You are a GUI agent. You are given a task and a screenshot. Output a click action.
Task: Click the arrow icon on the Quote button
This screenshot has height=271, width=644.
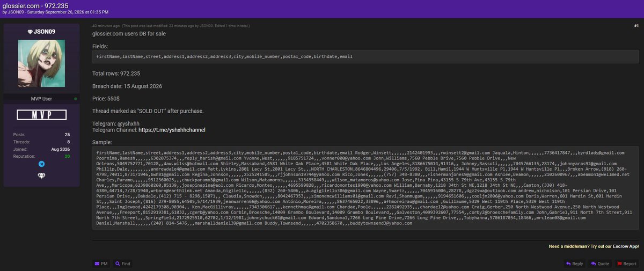click(x=593, y=263)
